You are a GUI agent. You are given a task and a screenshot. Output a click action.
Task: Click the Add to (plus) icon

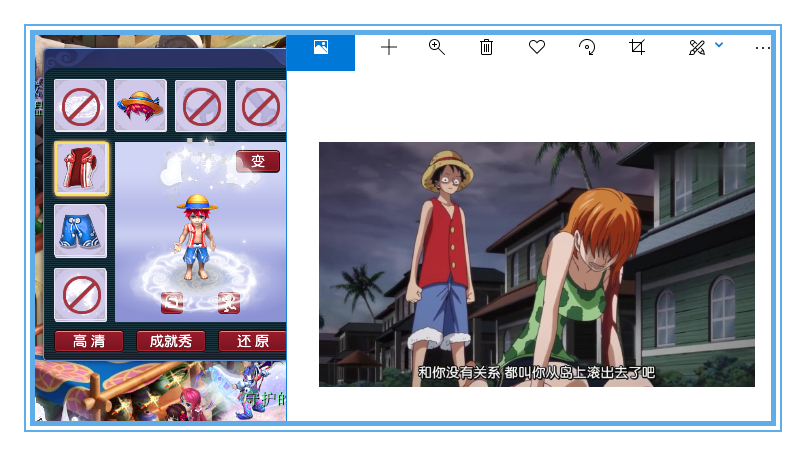click(389, 48)
